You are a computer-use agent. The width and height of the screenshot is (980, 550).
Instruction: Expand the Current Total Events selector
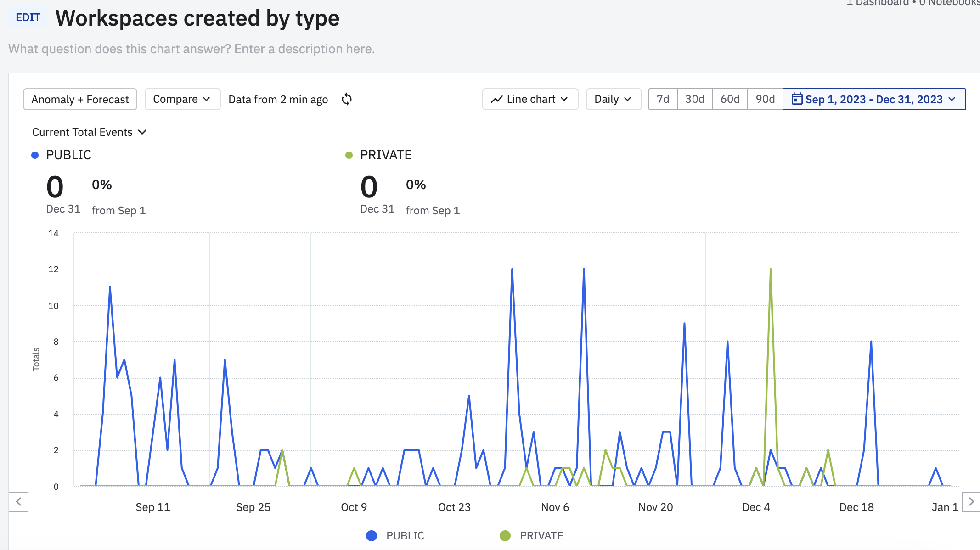[x=89, y=132]
